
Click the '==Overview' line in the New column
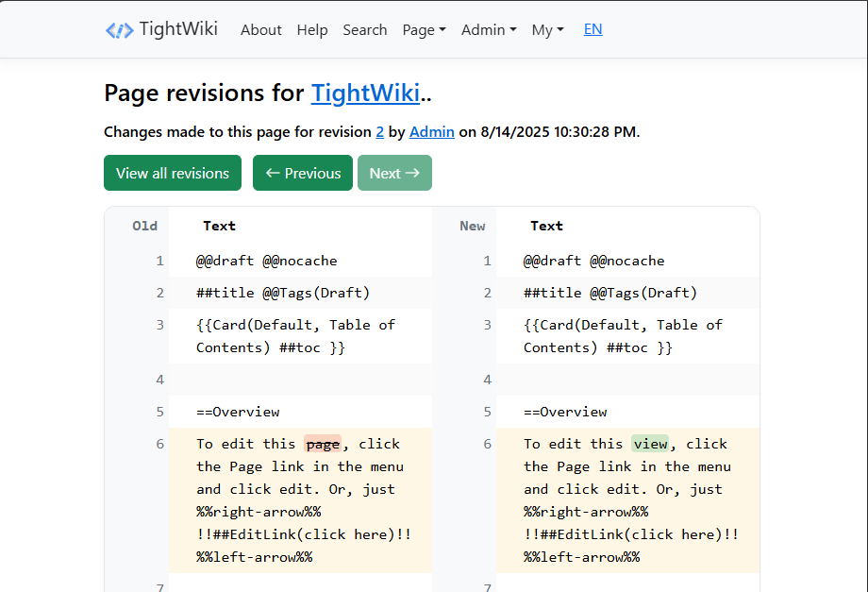(x=565, y=412)
